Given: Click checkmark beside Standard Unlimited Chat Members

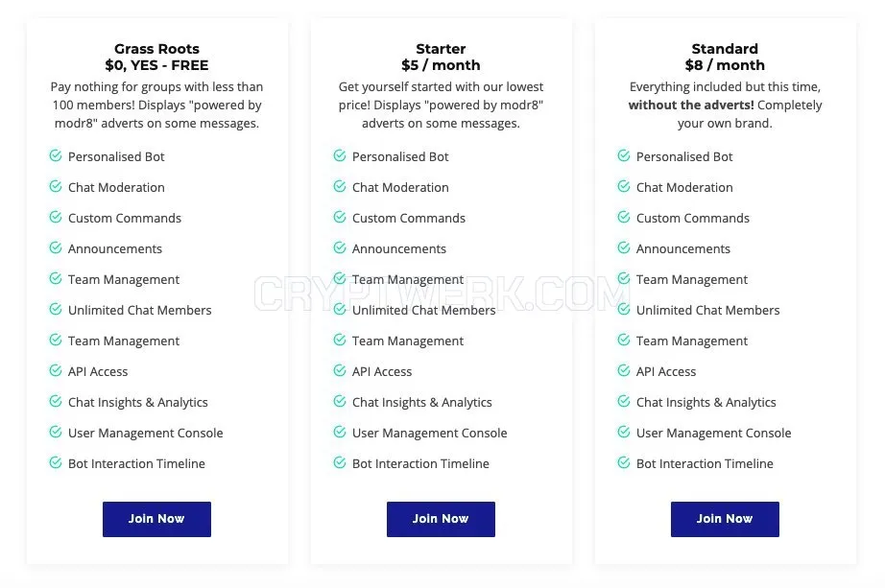Looking at the screenshot, I should (624, 309).
